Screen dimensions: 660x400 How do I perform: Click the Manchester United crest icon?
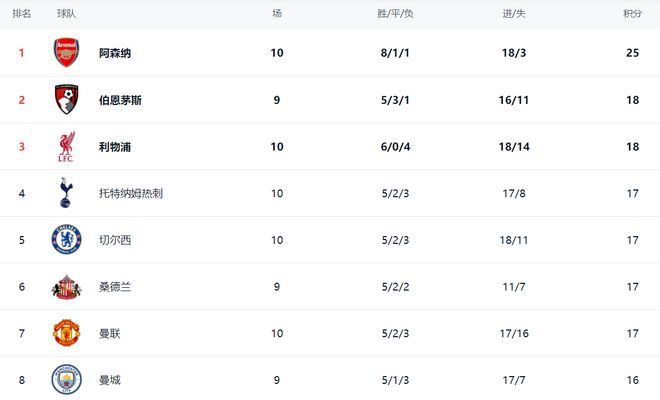(x=67, y=333)
